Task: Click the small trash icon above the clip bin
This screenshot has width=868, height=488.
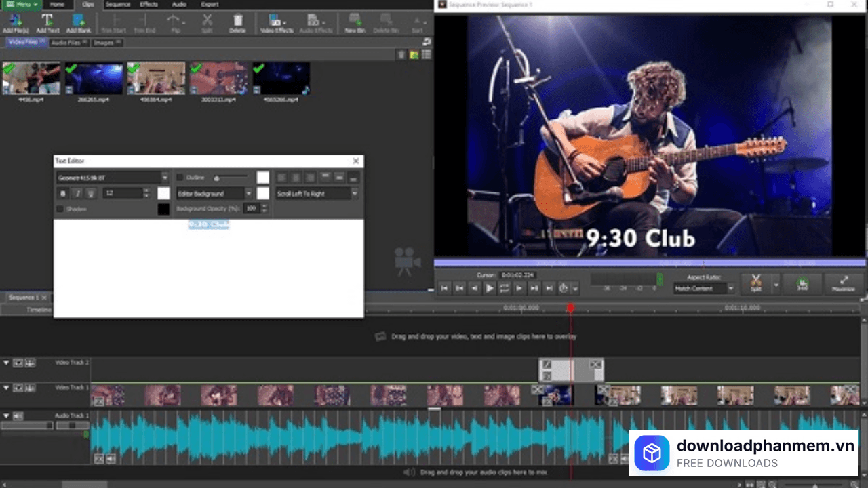Action: pos(401,55)
